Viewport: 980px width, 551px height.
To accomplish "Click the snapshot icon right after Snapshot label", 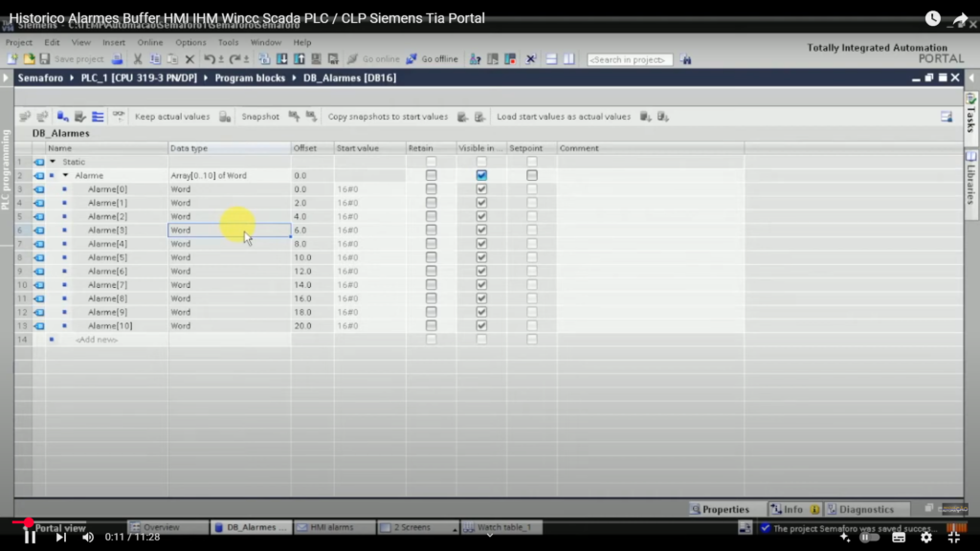I will pyautogui.click(x=294, y=117).
